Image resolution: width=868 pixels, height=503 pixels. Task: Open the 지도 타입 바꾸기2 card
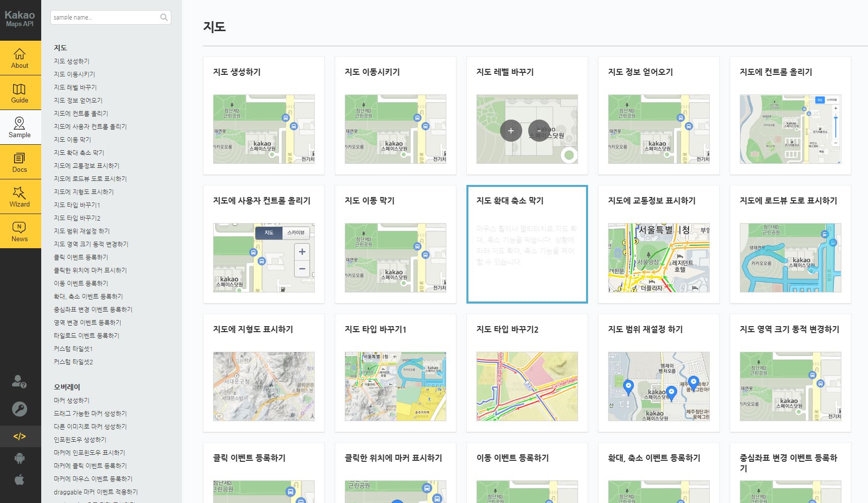pos(527,373)
